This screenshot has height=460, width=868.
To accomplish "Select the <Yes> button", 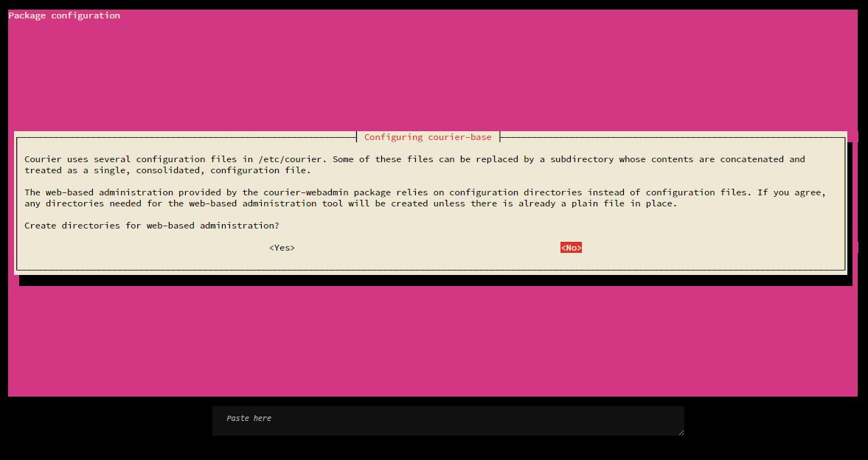I will click(x=282, y=248).
